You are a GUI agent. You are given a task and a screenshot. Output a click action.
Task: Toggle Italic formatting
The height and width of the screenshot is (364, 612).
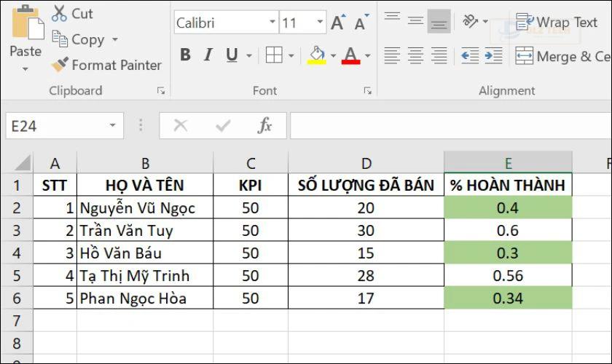(x=208, y=55)
